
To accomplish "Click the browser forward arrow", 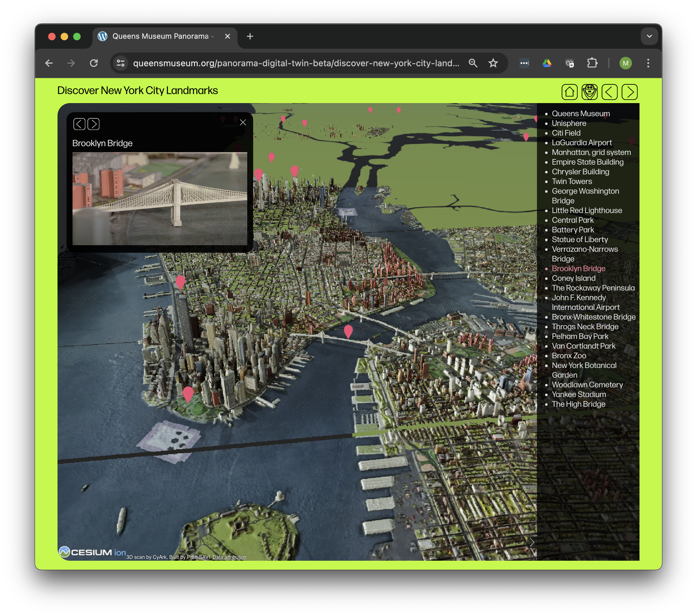I will click(71, 63).
